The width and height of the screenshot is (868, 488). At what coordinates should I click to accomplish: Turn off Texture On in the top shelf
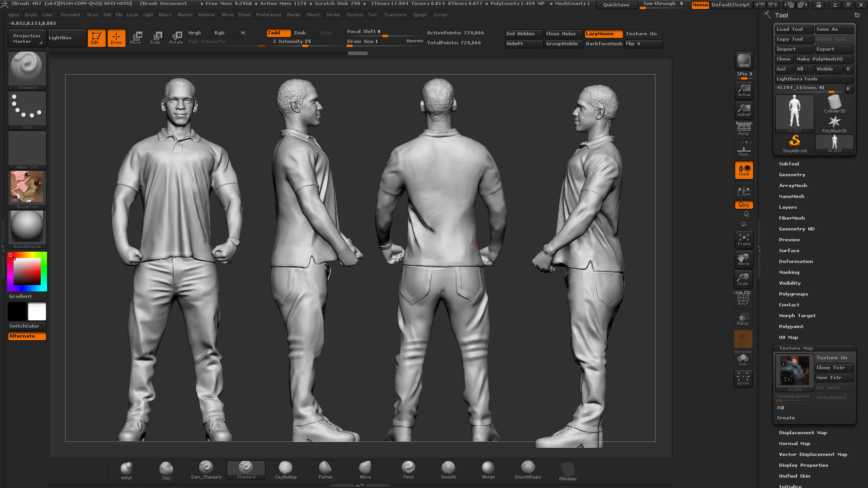(x=642, y=33)
